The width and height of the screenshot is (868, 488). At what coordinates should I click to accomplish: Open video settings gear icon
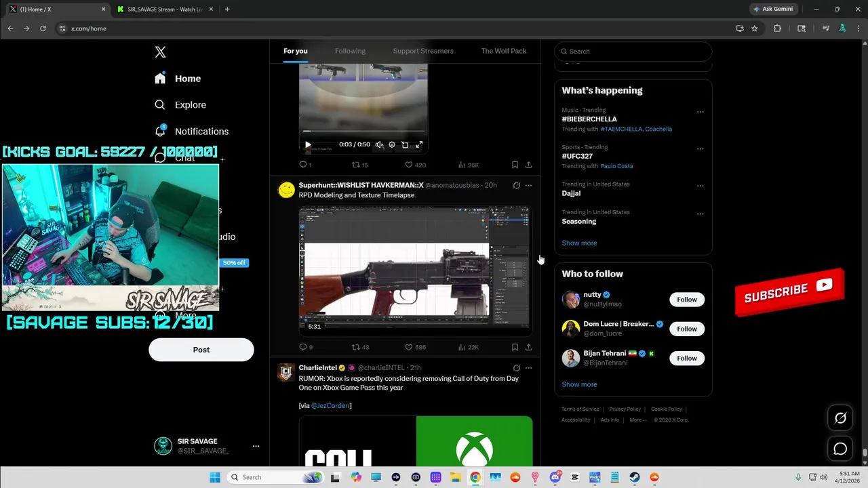pos(392,144)
